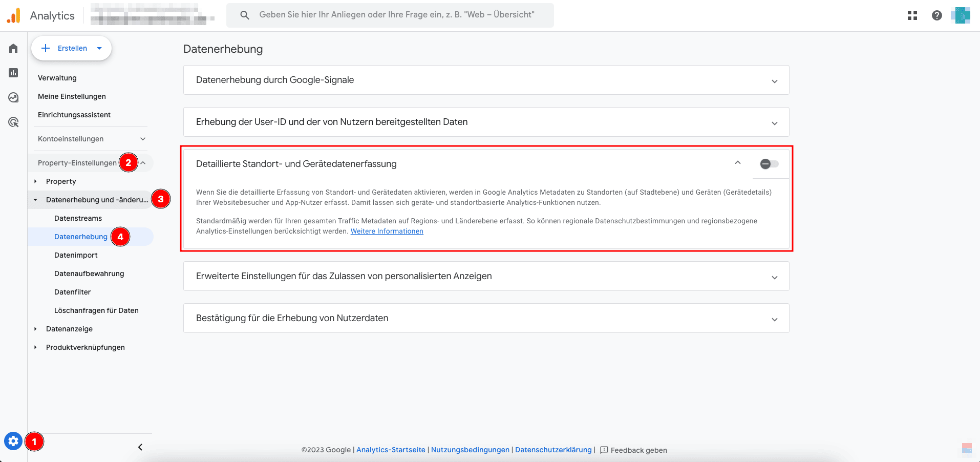Toggle detailed location and device data switch
The width and height of the screenshot is (980, 462).
tap(769, 164)
